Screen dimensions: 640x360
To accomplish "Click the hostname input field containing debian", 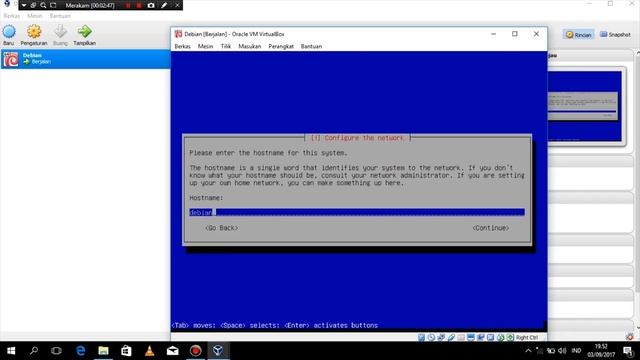I will click(x=357, y=212).
